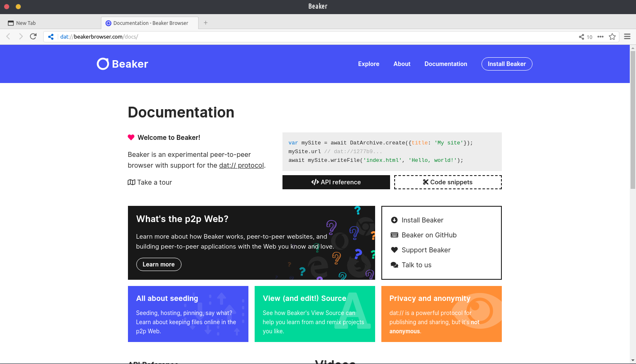Click the back navigation arrow
Viewport: 636px width, 364px height.
pos(8,37)
